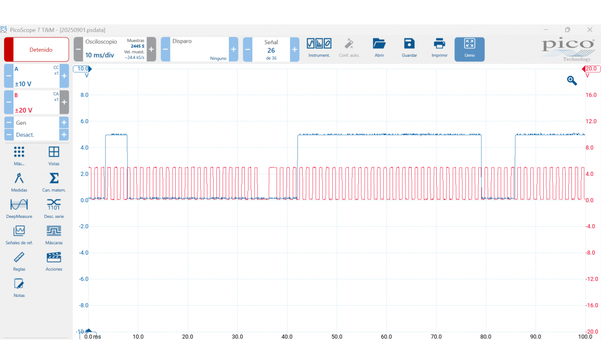Click the zoom magnifier in the graph

(572, 81)
